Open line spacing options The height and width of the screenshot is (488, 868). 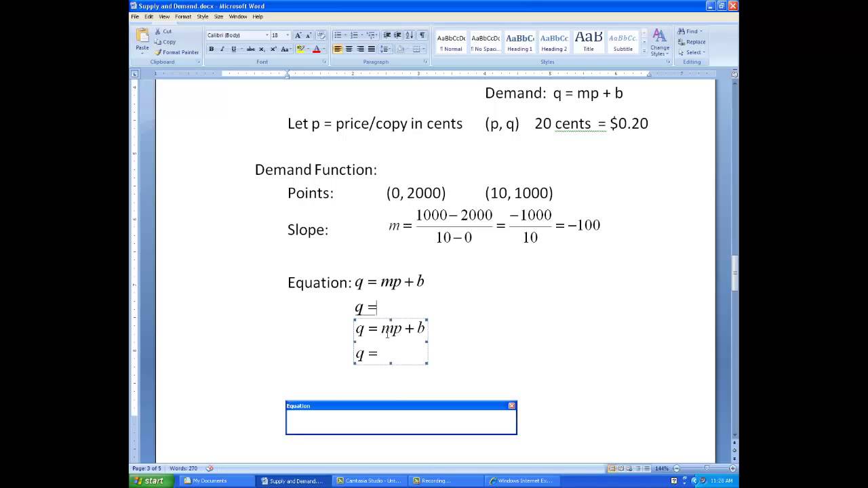[x=385, y=49]
